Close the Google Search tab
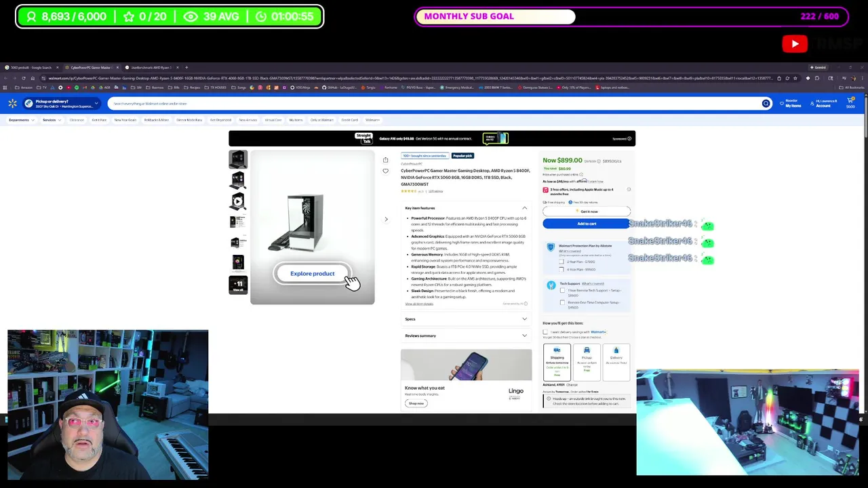This screenshot has height=488, width=868. pyautogui.click(x=57, y=67)
